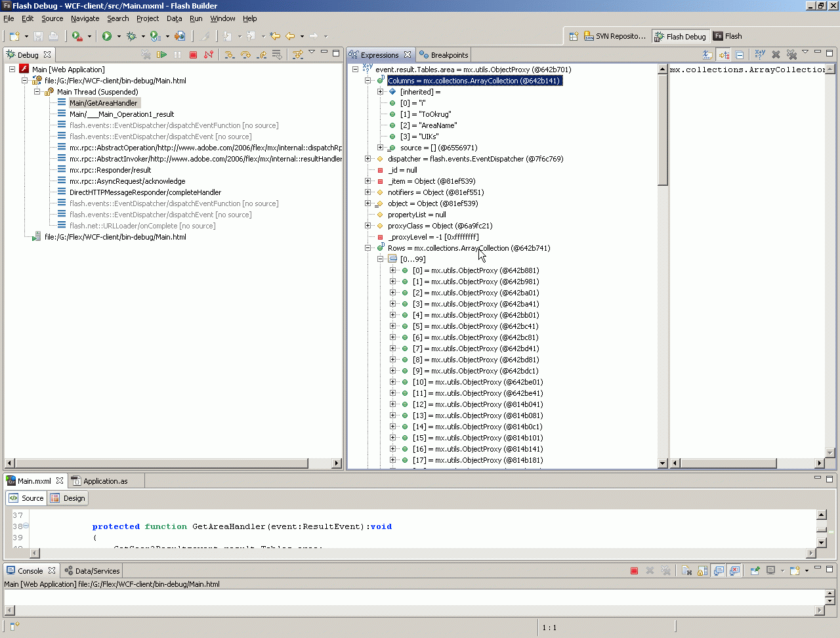Click the Suspend (pause) debug icon

[x=177, y=54]
